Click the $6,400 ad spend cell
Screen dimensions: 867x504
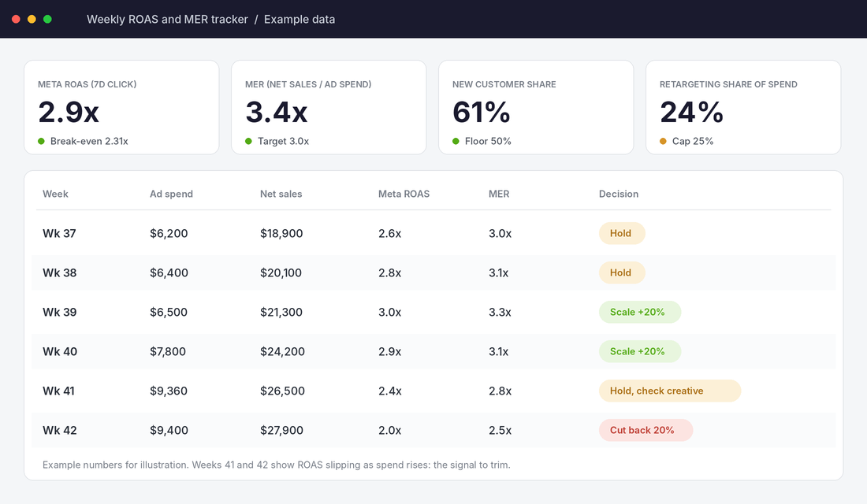pos(169,273)
